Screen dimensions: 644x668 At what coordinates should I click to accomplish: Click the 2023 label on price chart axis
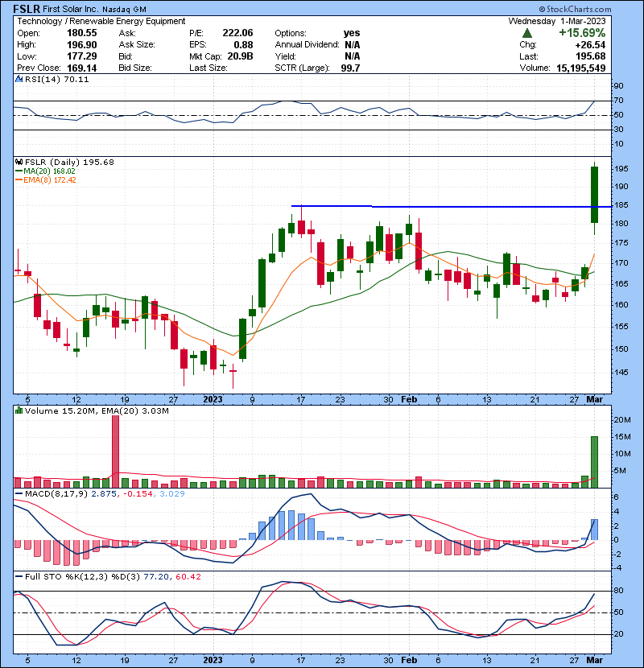tap(213, 400)
